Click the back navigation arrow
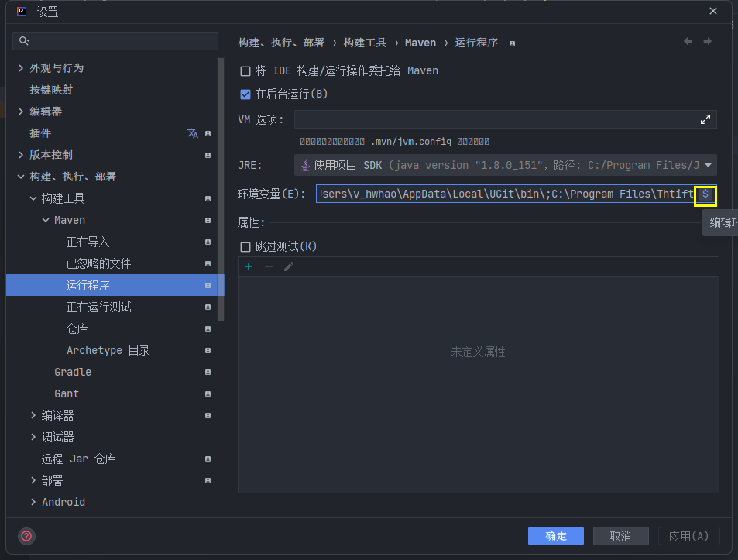738x560 pixels. (688, 42)
